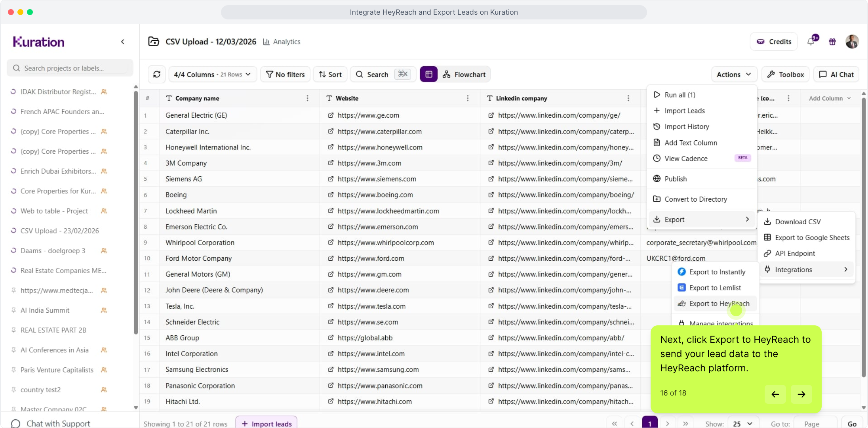This screenshot has height=428, width=868.
Task: Open the gift rewards icon
Action: 832,42
